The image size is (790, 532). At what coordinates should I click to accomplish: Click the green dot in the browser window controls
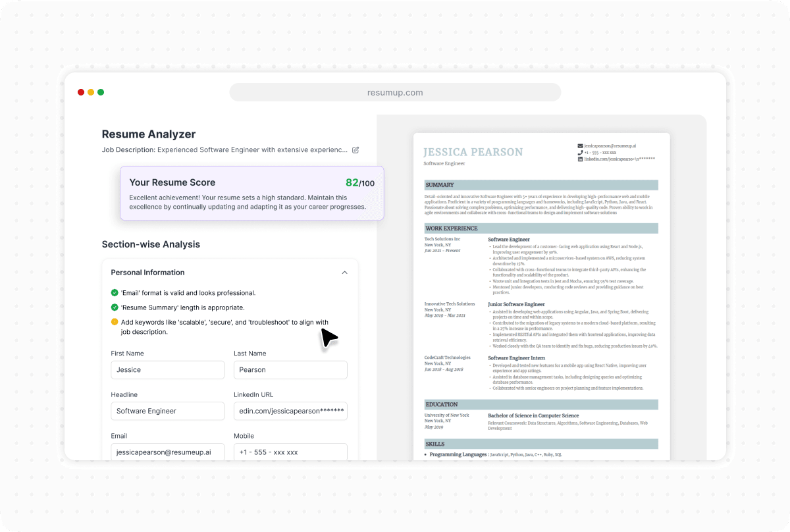tap(100, 92)
